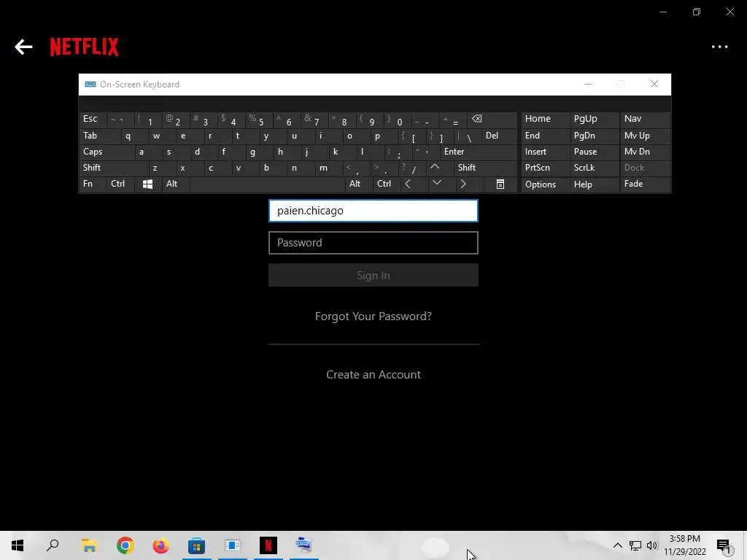Tap Tab key on keyboard

(x=99, y=136)
